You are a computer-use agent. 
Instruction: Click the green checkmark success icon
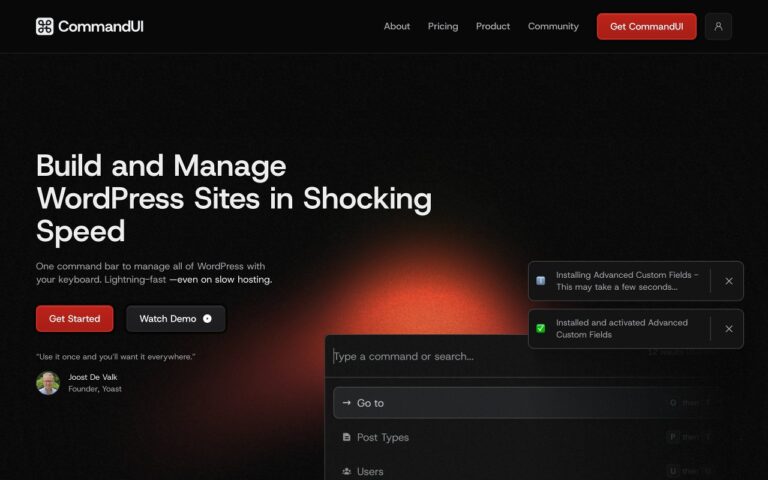point(541,329)
